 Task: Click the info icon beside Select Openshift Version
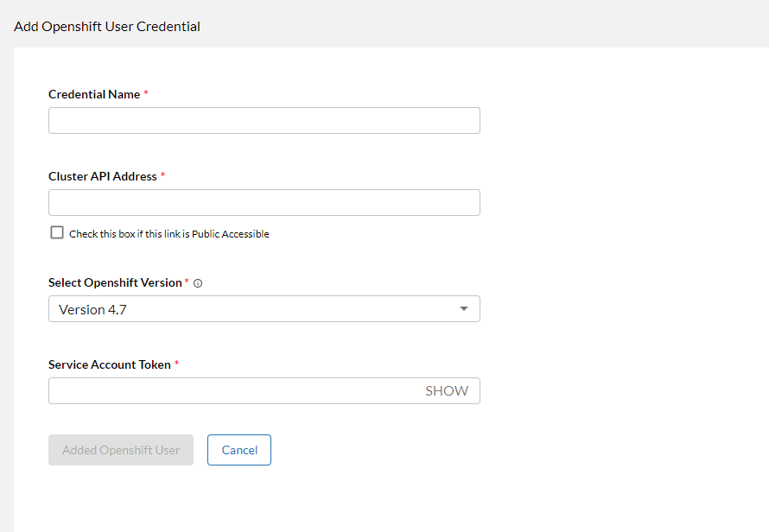point(198,283)
